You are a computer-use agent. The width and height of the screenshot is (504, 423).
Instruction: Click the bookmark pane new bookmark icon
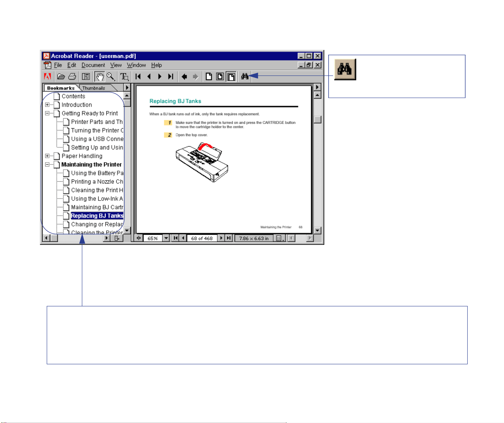point(117,238)
